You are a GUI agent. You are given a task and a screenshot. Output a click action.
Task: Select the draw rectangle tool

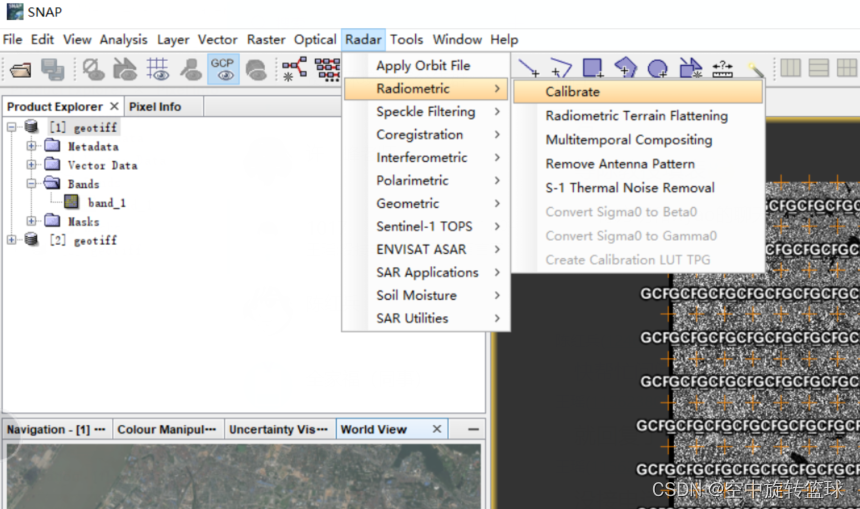593,69
